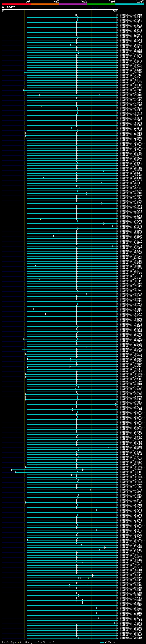Select the UniRef100_Q944F7 label
Viewport: 146px width, 644px height.
(131, 326)
